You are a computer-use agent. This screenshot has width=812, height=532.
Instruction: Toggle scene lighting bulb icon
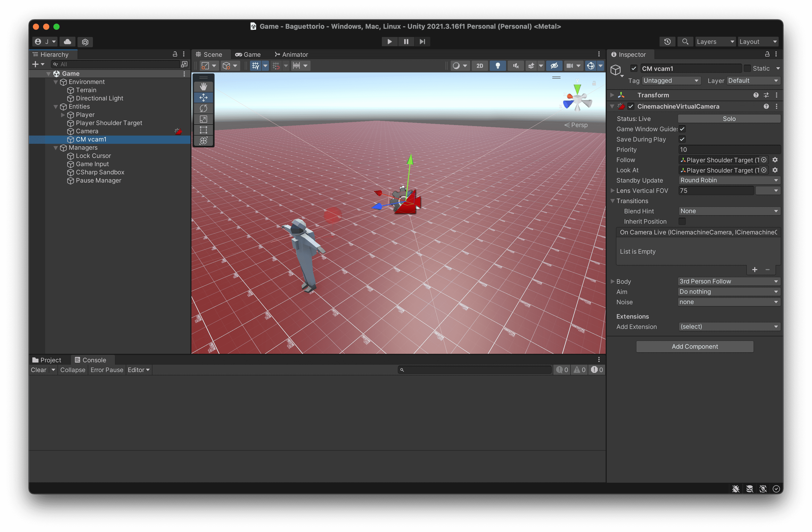coord(497,65)
